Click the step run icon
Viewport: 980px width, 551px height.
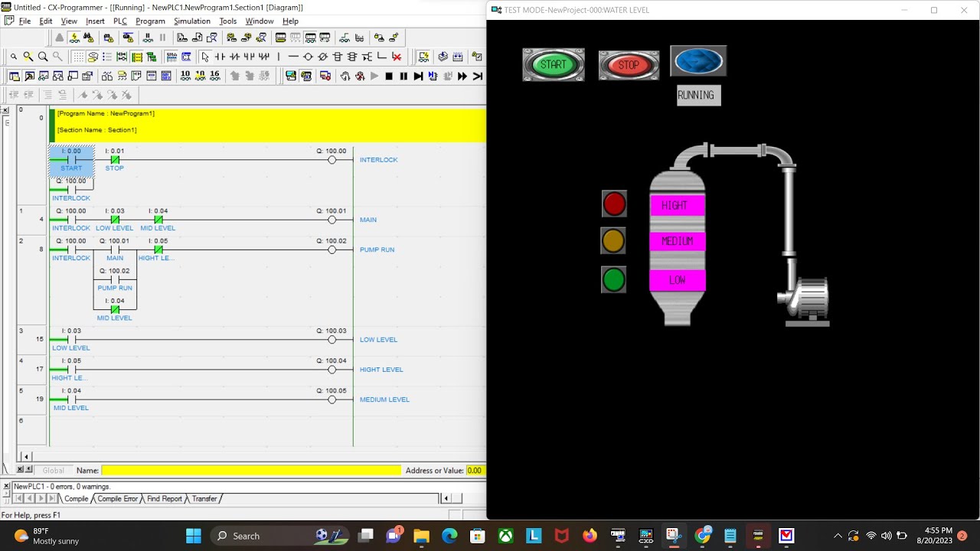(418, 76)
